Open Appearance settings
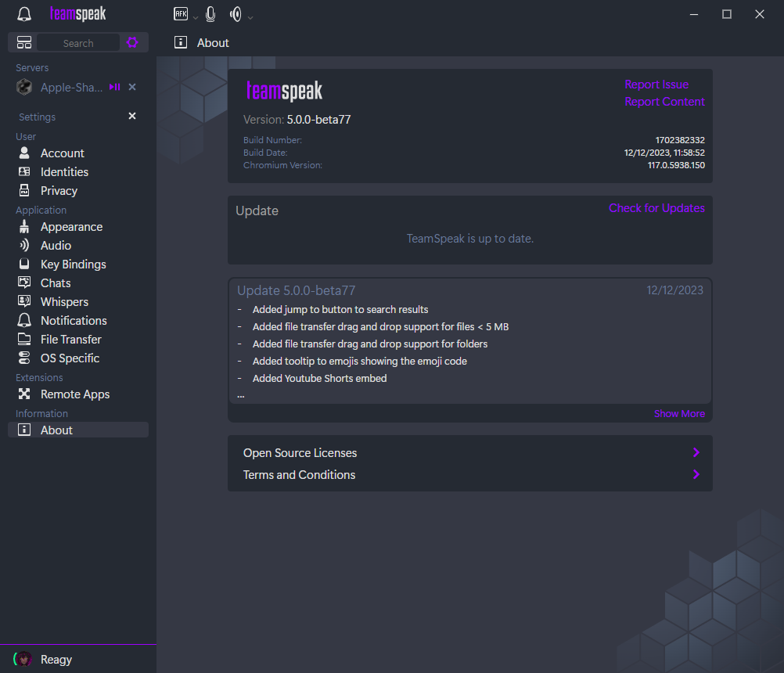The width and height of the screenshot is (784, 673). (x=78, y=227)
